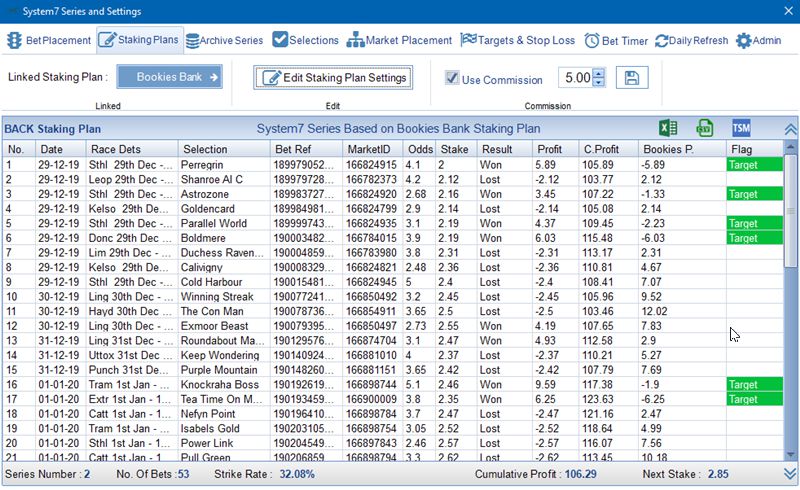The image size is (800, 490).
Task: Select the Winning Streak row
Action: point(393,297)
